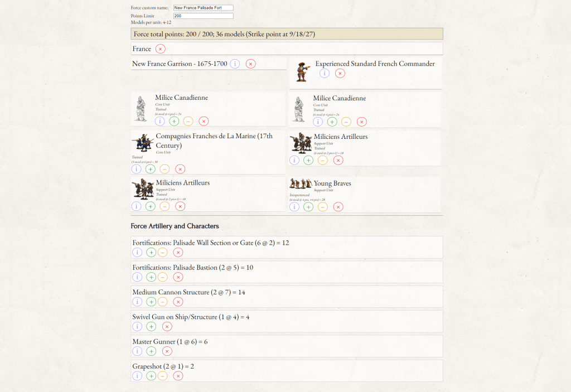The height and width of the screenshot is (392, 571).
Task: Click the Force custom name field
Action: click(203, 8)
